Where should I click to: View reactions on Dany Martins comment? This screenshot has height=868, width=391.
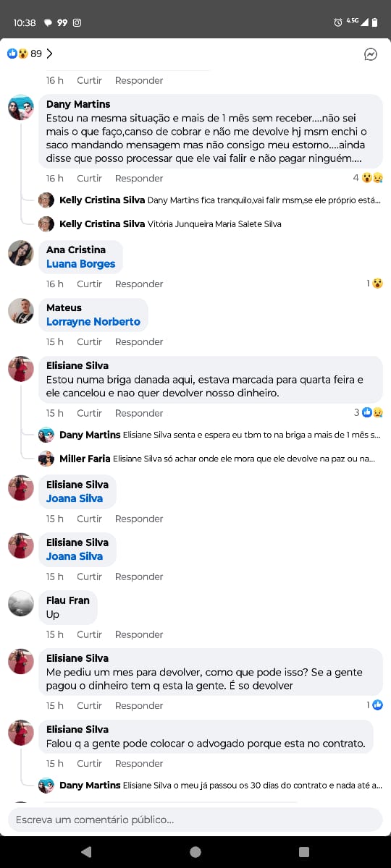368,178
